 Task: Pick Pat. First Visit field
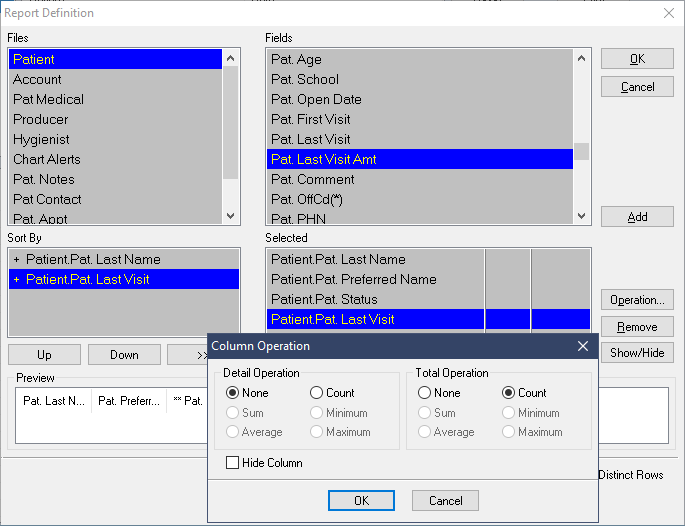tap(309, 119)
